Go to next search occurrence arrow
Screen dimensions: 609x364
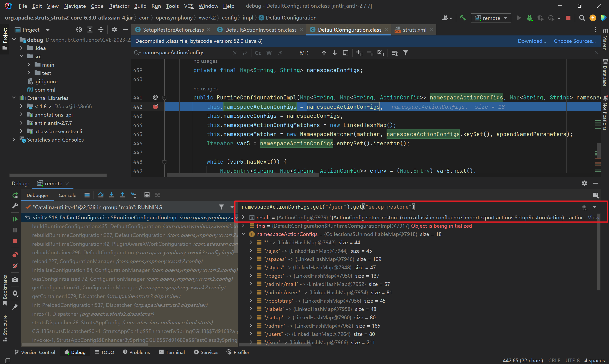(334, 53)
